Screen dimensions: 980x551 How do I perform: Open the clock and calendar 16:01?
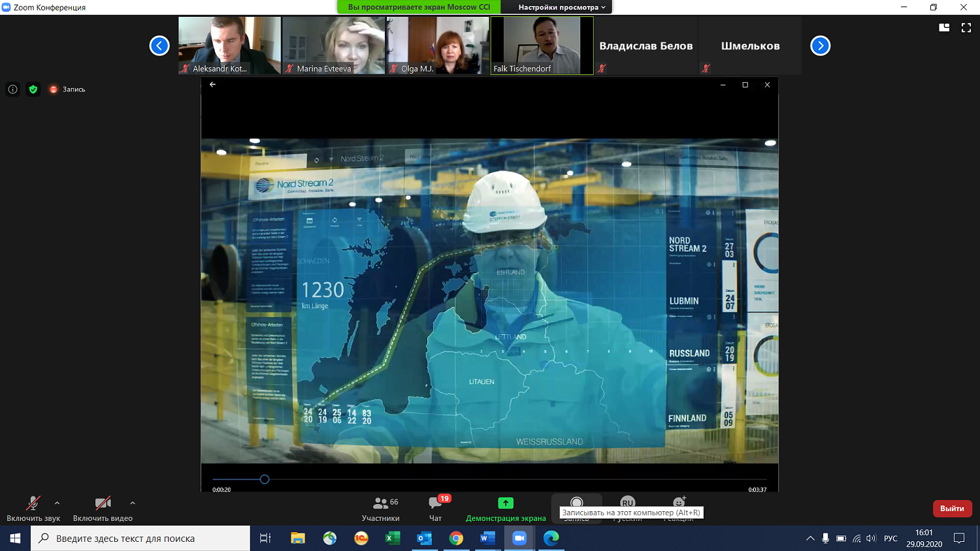[924, 538]
